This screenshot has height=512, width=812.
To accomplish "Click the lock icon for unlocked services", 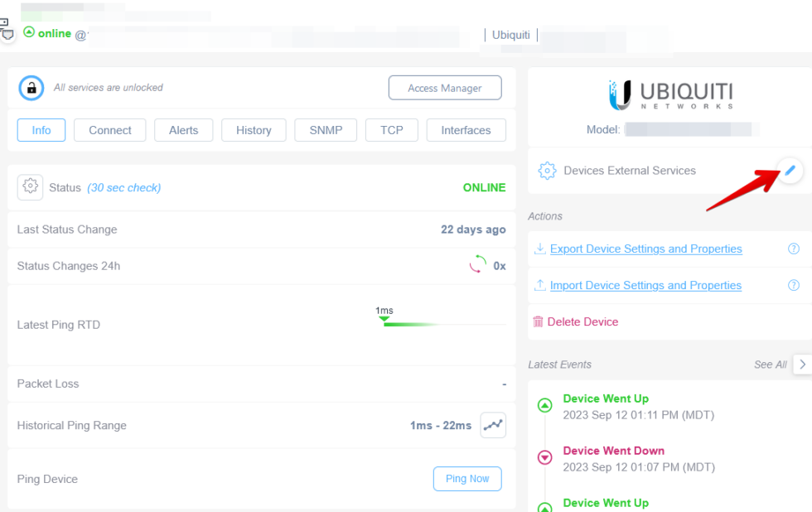I will (31, 87).
